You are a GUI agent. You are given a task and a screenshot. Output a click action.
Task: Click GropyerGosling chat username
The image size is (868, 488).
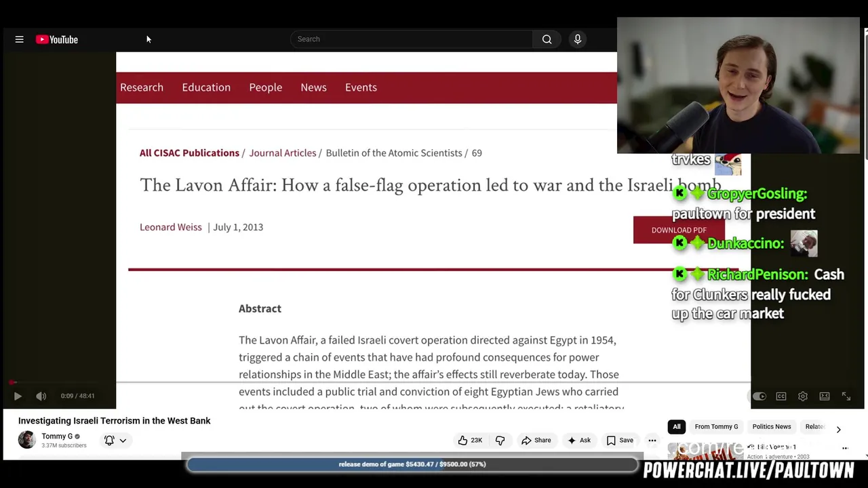tap(756, 194)
